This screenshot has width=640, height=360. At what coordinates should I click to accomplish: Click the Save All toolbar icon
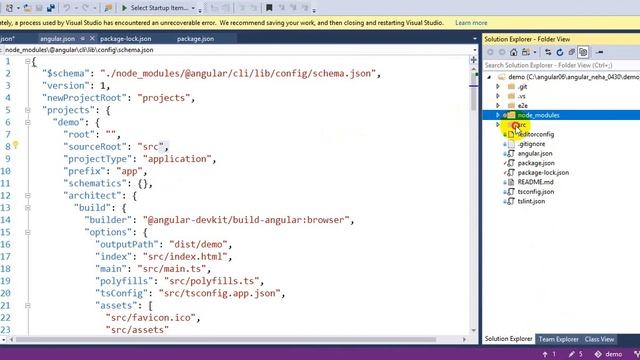point(51,8)
